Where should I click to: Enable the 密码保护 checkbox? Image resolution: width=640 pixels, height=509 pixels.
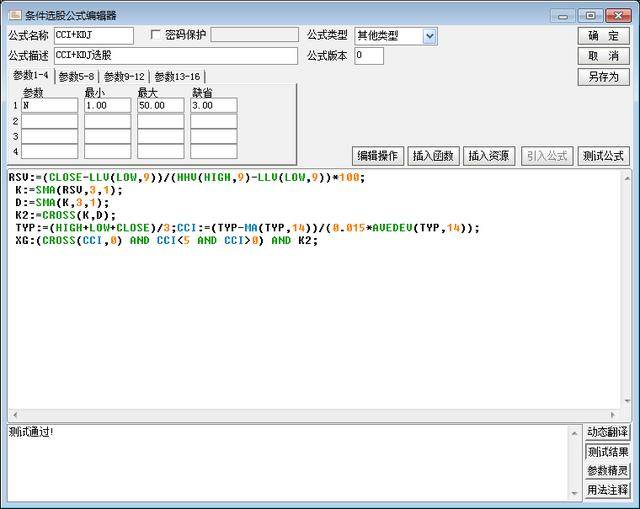[155, 35]
